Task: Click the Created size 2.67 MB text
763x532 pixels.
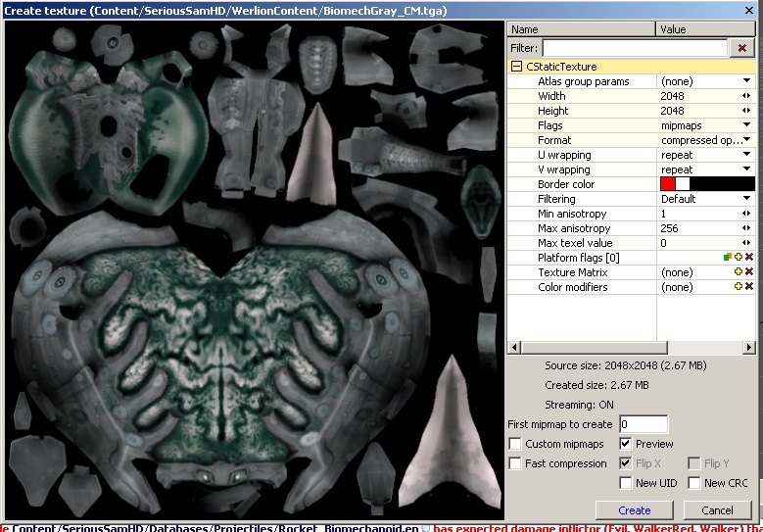Action: [x=596, y=385]
